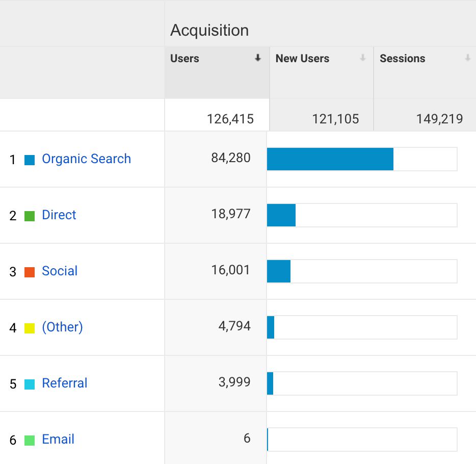Screen dimensions: 476x464
Task: Open the Organic Search channel report
Action: click(x=86, y=159)
